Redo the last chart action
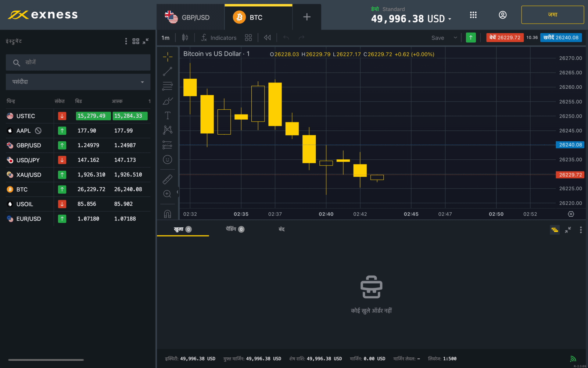 (x=302, y=38)
